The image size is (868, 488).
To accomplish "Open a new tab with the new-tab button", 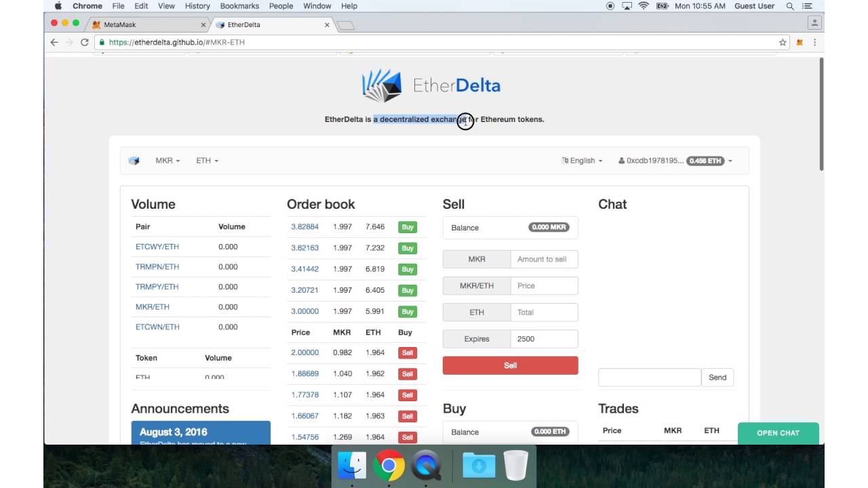I will [x=345, y=25].
